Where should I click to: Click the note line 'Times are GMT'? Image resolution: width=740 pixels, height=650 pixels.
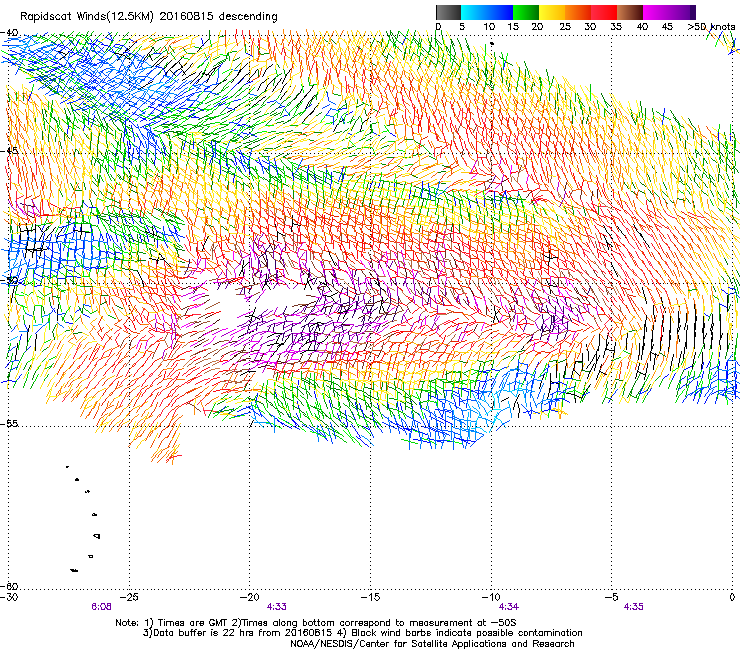[x=192, y=623]
